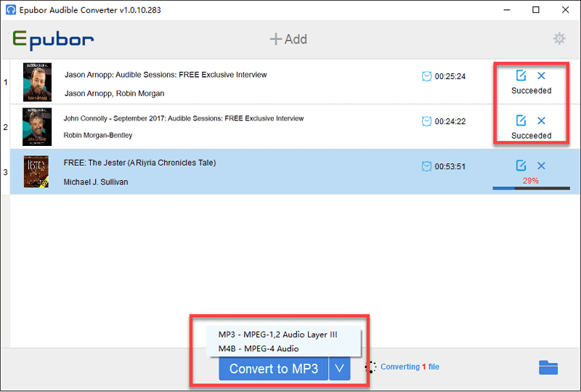Click the Epubor logo
Viewport: 581px width, 392px height.
click(53, 40)
